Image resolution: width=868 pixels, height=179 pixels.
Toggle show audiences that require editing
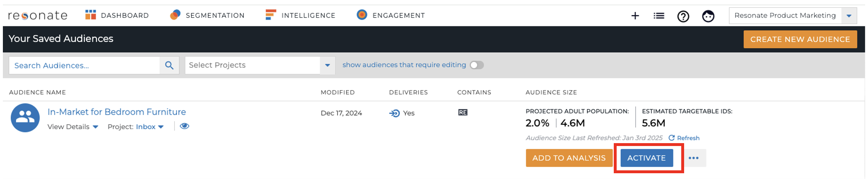pos(477,65)
